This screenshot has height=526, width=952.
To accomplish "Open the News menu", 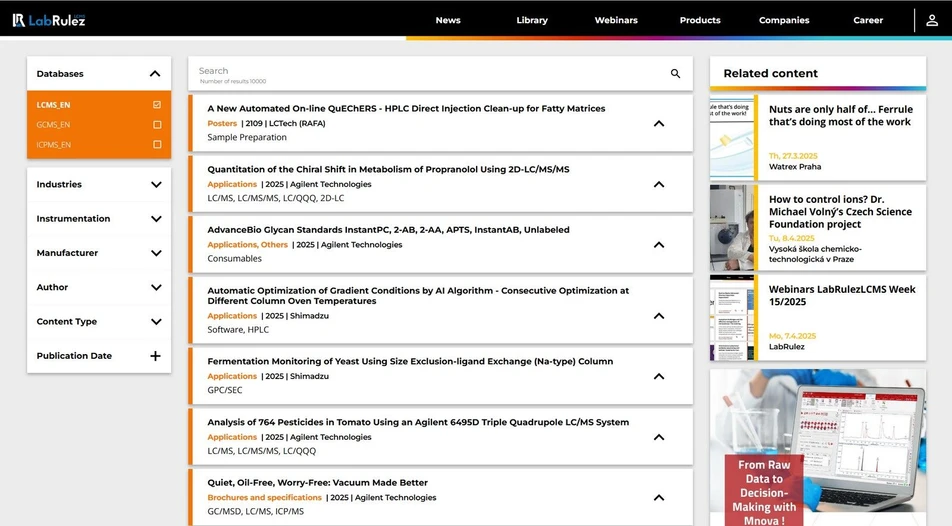I will coord(448,20).
